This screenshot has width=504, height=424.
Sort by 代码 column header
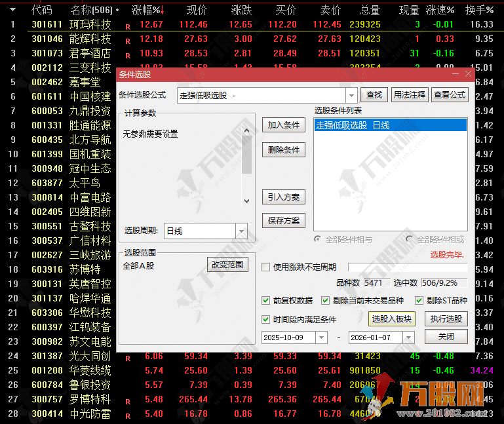(x=42, y=10)
